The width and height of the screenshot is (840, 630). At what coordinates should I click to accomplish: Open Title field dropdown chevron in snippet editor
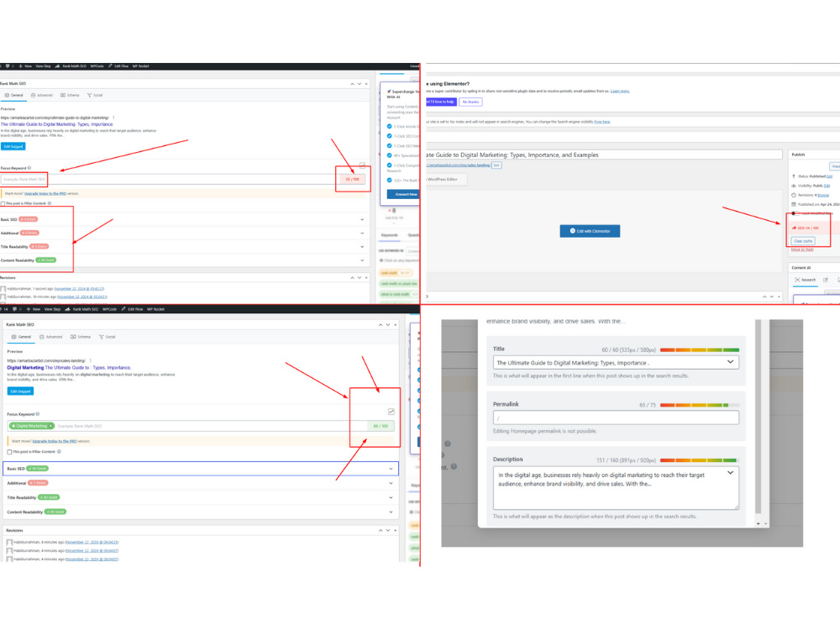point(730,362)
